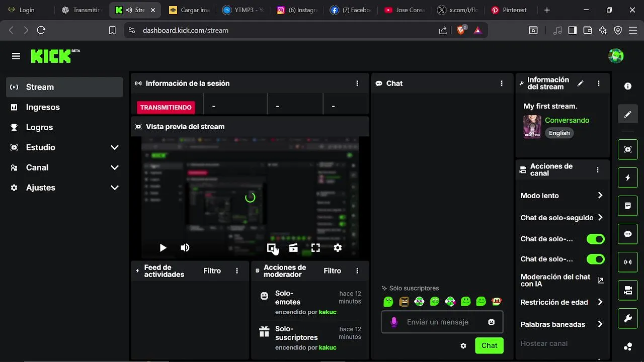Open Acciones de canal three-dot menu
Viewport: 644px width, 362px height.
(597, 170)
